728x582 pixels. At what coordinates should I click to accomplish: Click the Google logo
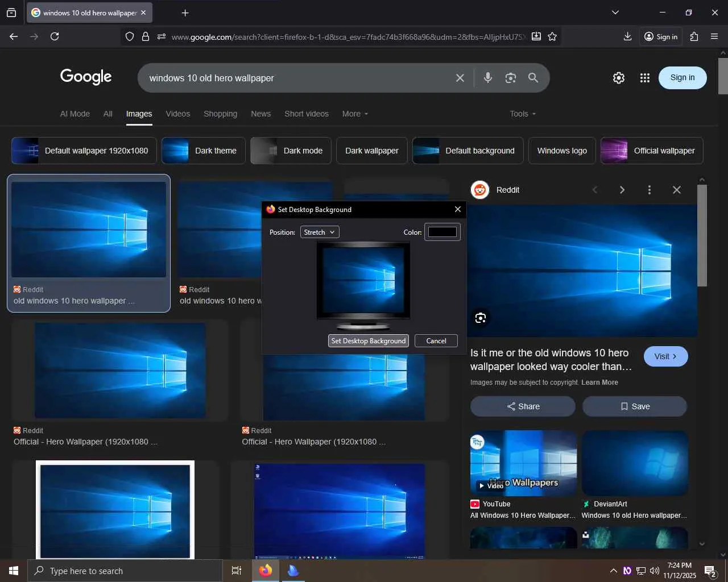pyautogui.click(x=86, y=77)
